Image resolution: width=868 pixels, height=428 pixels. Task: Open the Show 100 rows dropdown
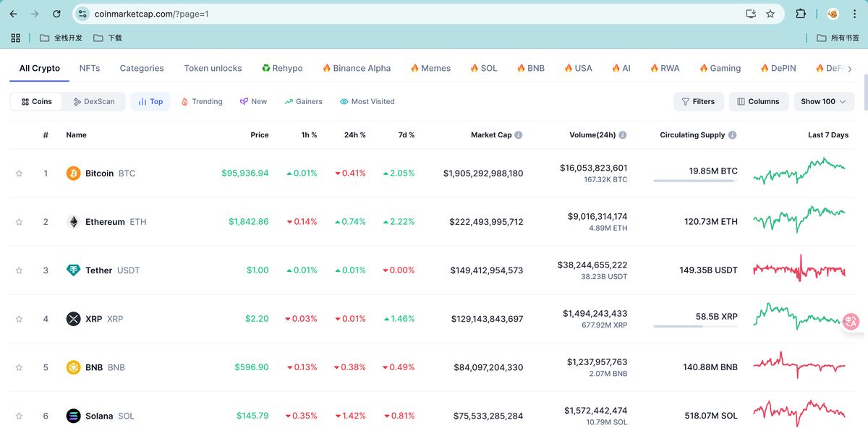(823, 102)
